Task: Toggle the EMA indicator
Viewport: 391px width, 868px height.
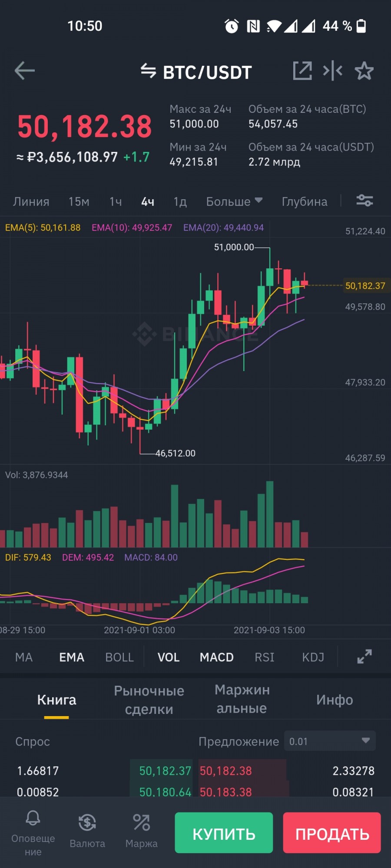Action: pos(72,657)
